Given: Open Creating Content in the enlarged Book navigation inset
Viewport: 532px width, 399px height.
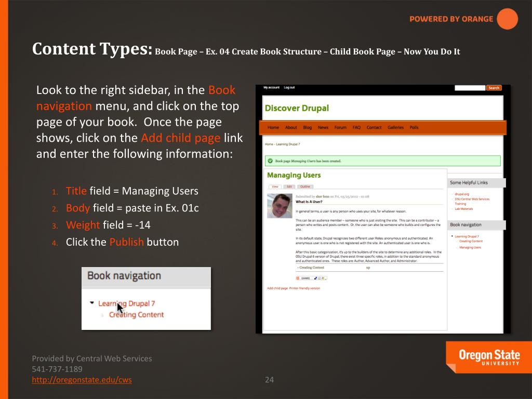Looking at the screenshot, I should (x=137, y=314).
